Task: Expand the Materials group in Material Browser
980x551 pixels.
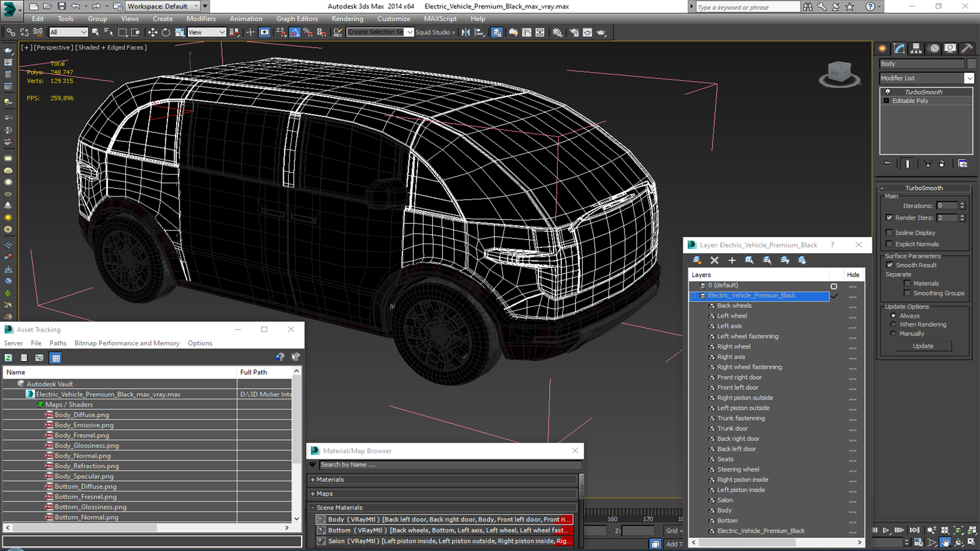Action: 312,480
